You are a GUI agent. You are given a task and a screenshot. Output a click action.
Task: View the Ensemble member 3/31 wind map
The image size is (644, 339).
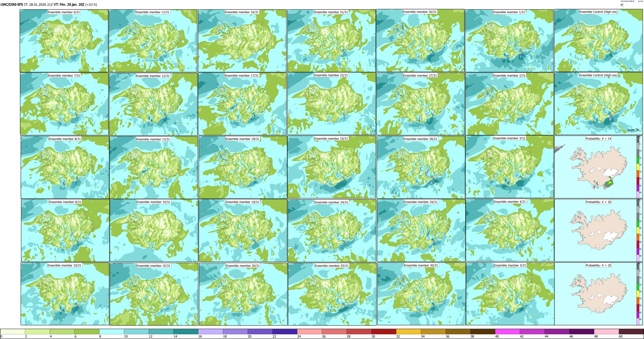coord(510,167)
